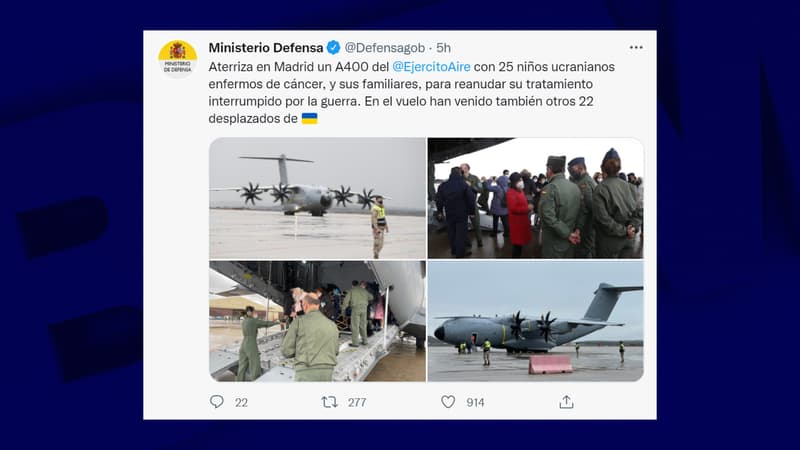This screenshot has height=450, width=800.
Task: Click the reply speech bubble icon
Action: (x=217, y=402)
